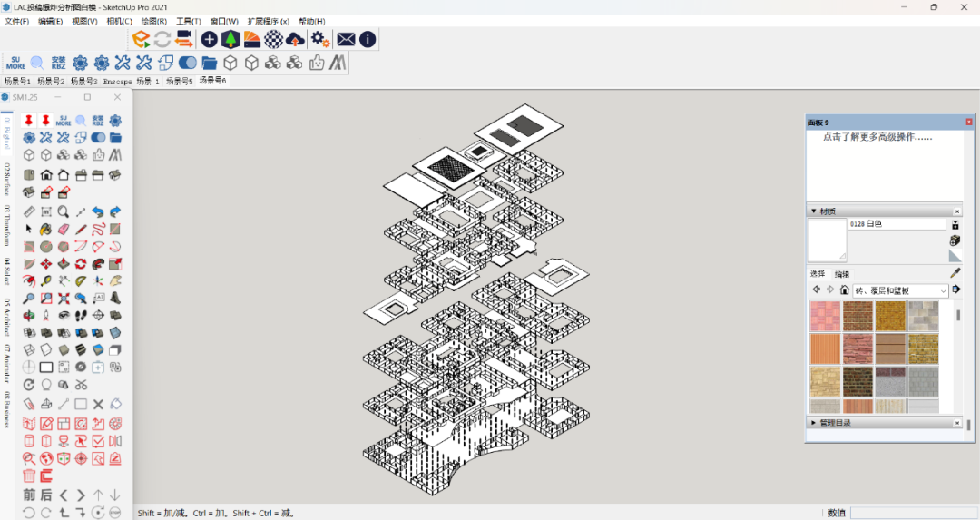Open the 相机(C) menu
The width and height of the screenshot is (980, 520).
(120, 21)
